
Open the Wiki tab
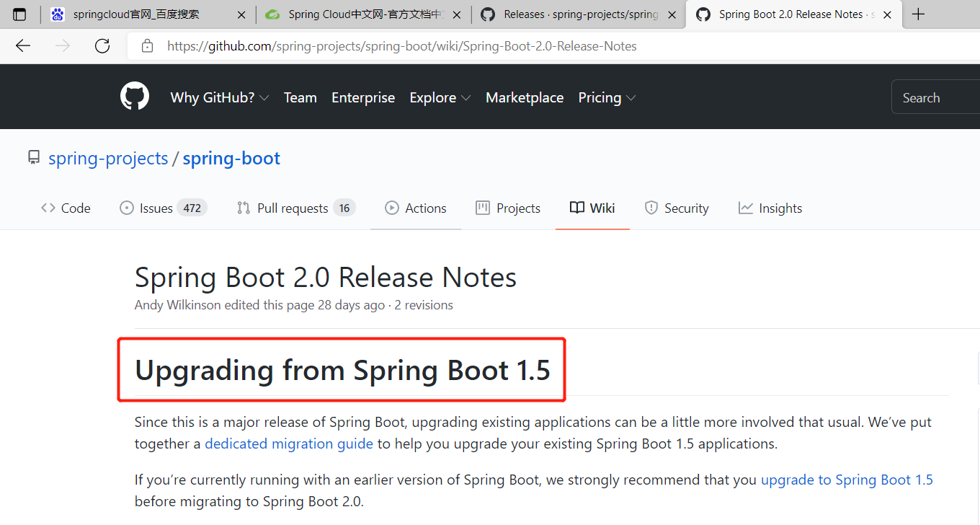[x=592, y=208]
